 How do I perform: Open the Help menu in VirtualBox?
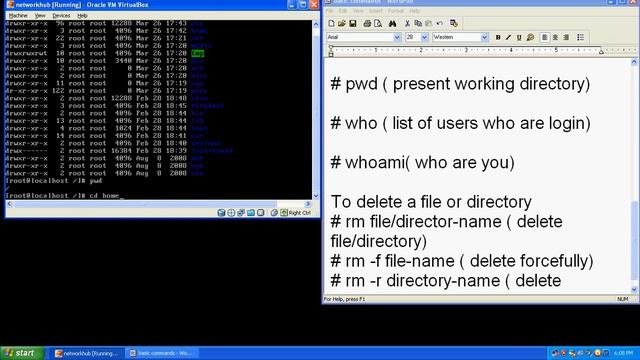(x=82, y=16)
